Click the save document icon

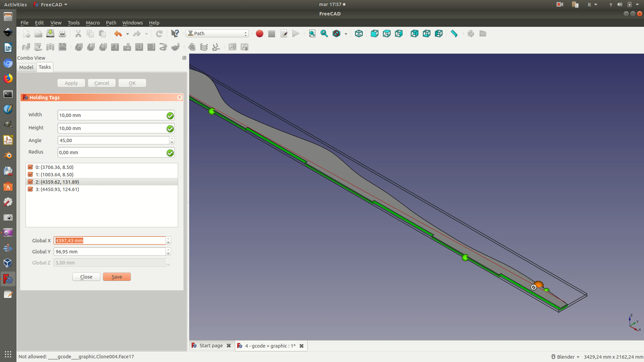tap(50, 34)
